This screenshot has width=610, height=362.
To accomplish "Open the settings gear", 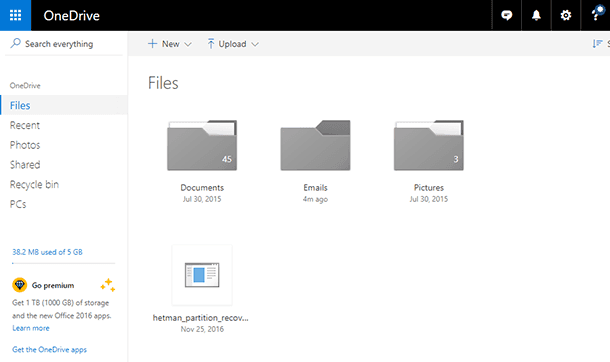I will [566, 15].
